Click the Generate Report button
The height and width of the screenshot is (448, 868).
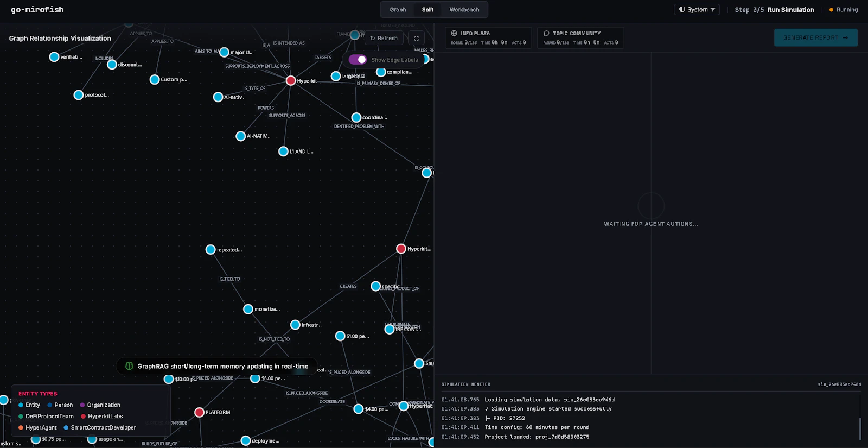coord(815,37)
